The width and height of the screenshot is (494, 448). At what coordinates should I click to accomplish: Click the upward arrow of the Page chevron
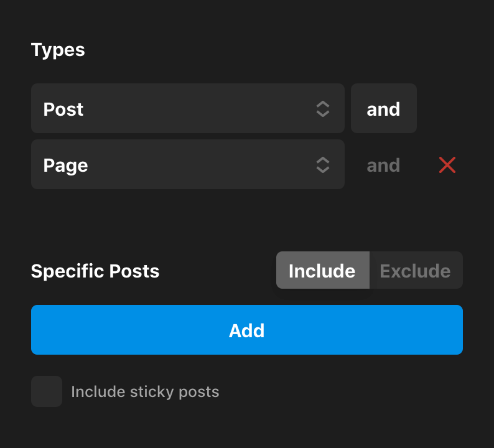pyautogui.click(x=322, y=160)
